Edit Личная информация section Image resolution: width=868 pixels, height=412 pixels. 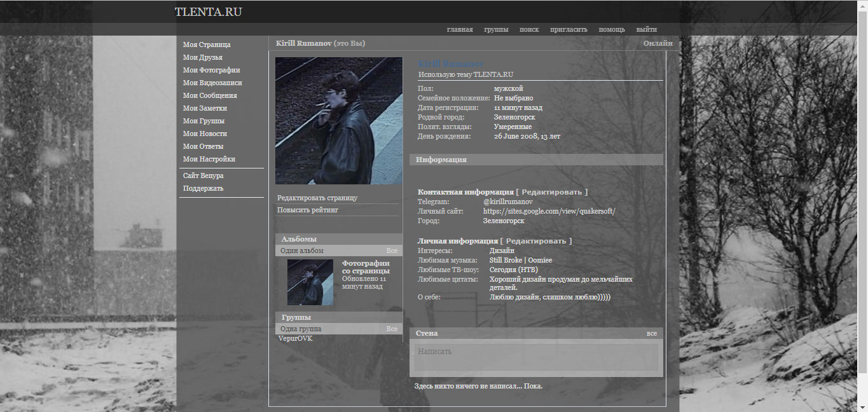535,241
